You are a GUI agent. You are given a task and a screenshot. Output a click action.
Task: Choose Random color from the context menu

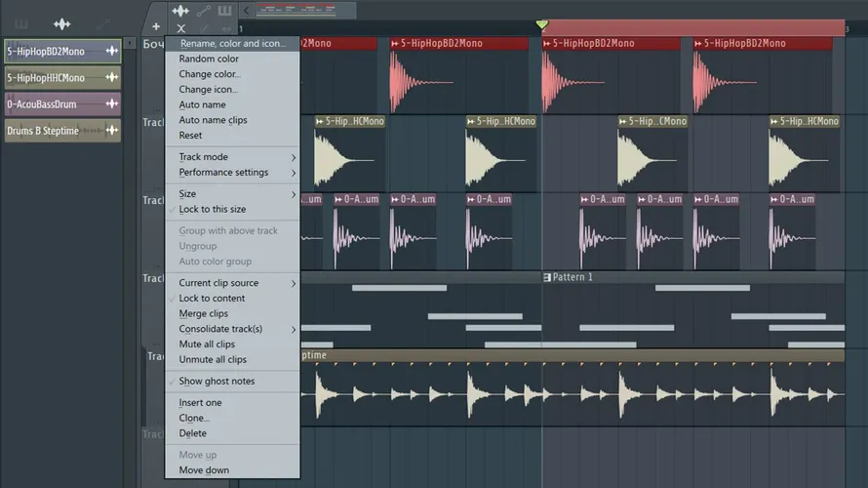pyautogui.click(x=232, y=59)
